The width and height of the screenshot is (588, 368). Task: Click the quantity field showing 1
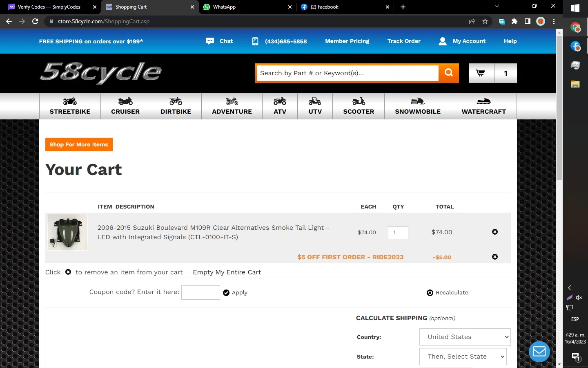coord(398,232)
